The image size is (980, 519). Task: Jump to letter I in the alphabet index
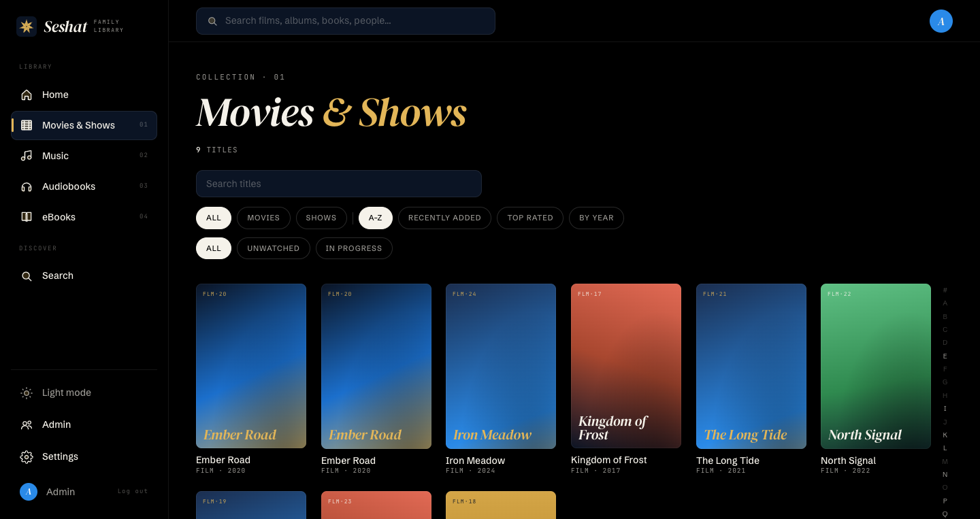click(945, 409)
